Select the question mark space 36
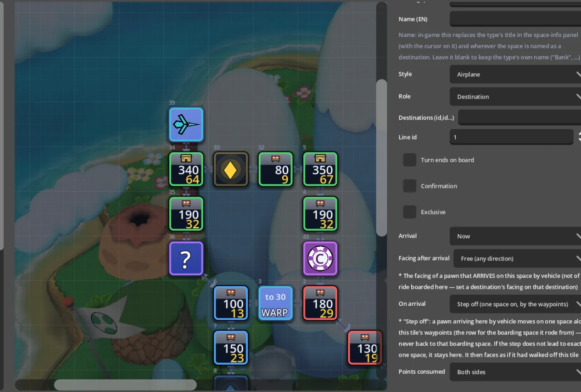 pyautogui.click(x=186, y=259)
